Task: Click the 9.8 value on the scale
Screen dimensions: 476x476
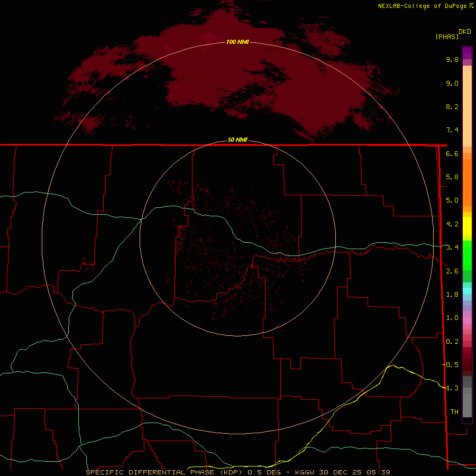Action: click(x=452, y=59)
